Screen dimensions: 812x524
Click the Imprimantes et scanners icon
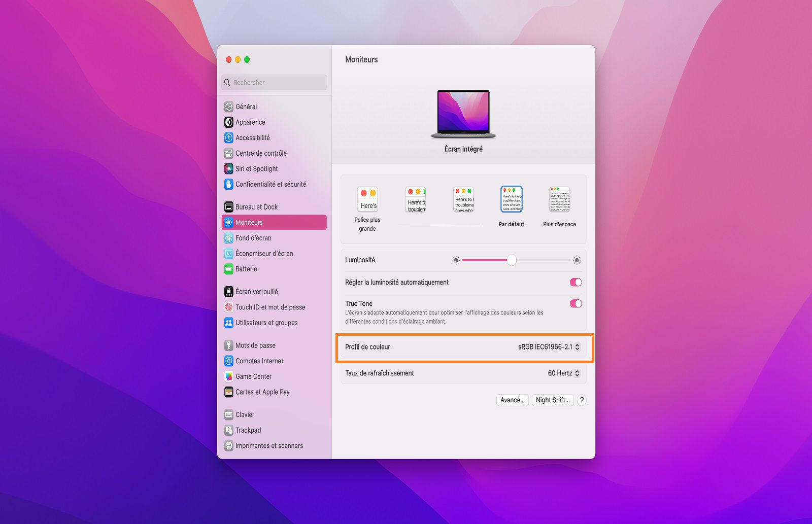(x=229, y=446)
